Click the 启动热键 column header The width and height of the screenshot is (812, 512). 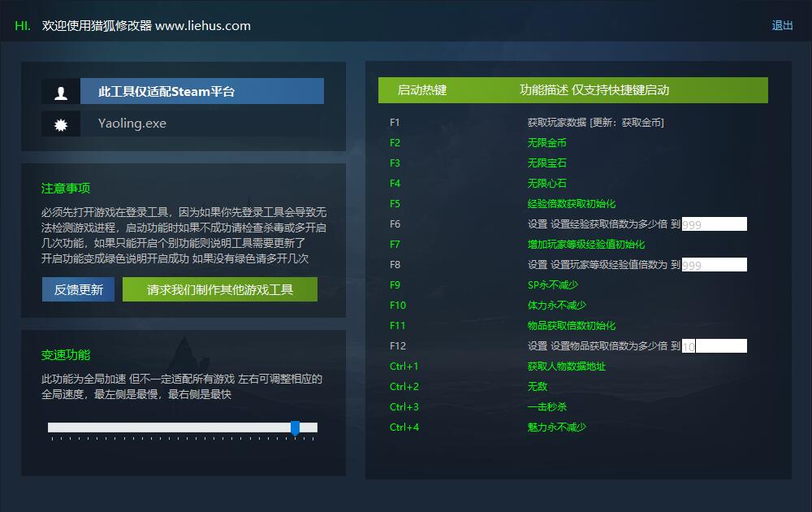[x=421, y=90]
